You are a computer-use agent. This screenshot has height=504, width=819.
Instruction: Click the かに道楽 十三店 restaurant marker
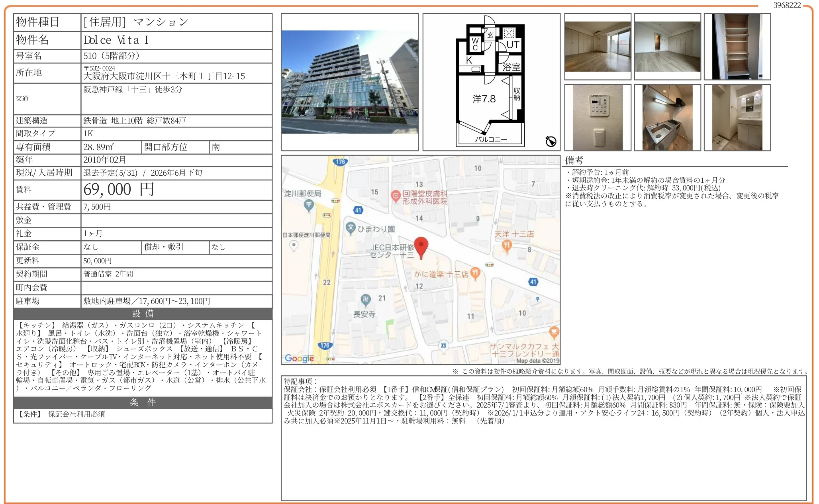pos(475,273)
